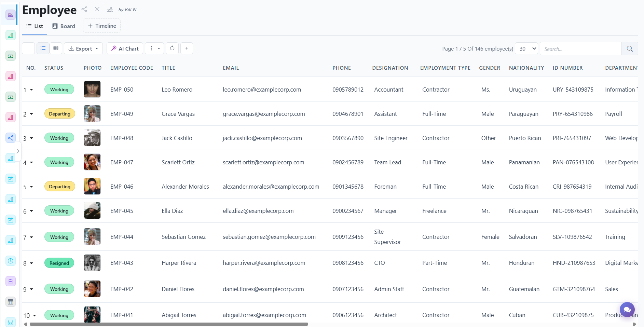This screenshot has width=644, height=327.
Task: Click the horizontal scrollbar thumb
Action: click(169, 324)
